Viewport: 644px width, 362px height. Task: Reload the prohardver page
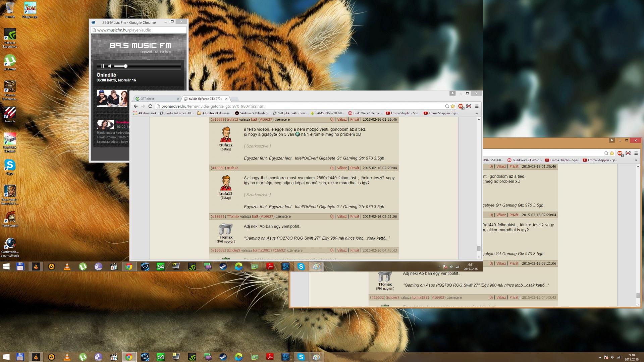point(150,106)
